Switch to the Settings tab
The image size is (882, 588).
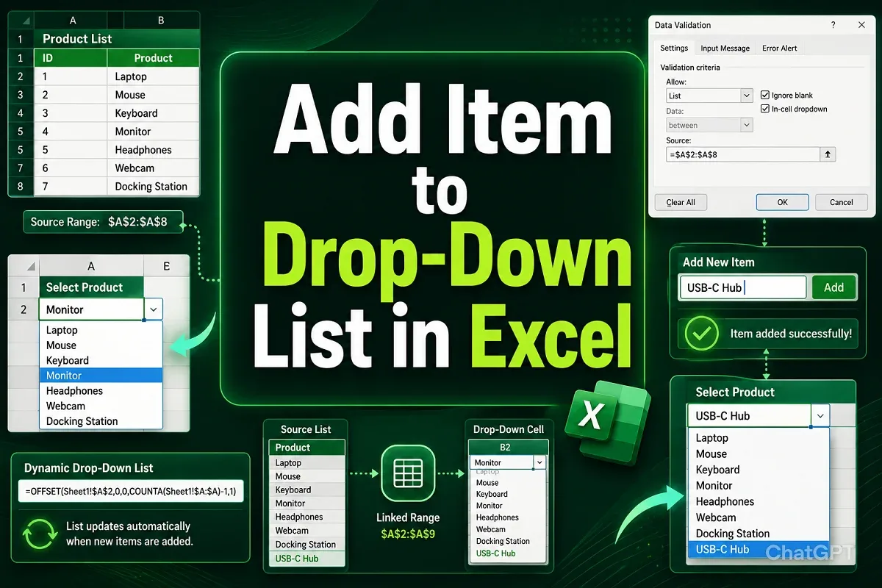pos(674,48)
